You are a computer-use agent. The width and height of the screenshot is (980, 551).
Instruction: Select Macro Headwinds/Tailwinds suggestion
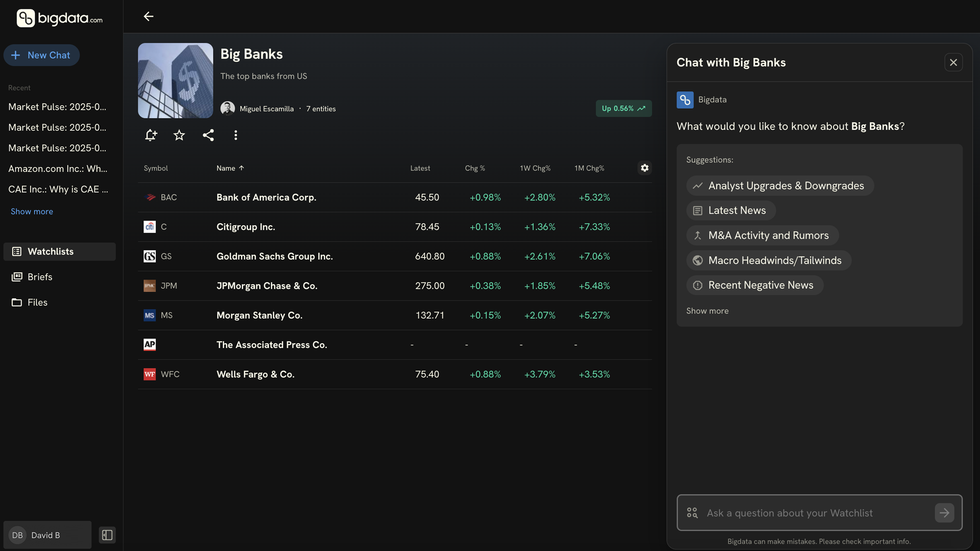pyautogui.click(x=769, y=261)
